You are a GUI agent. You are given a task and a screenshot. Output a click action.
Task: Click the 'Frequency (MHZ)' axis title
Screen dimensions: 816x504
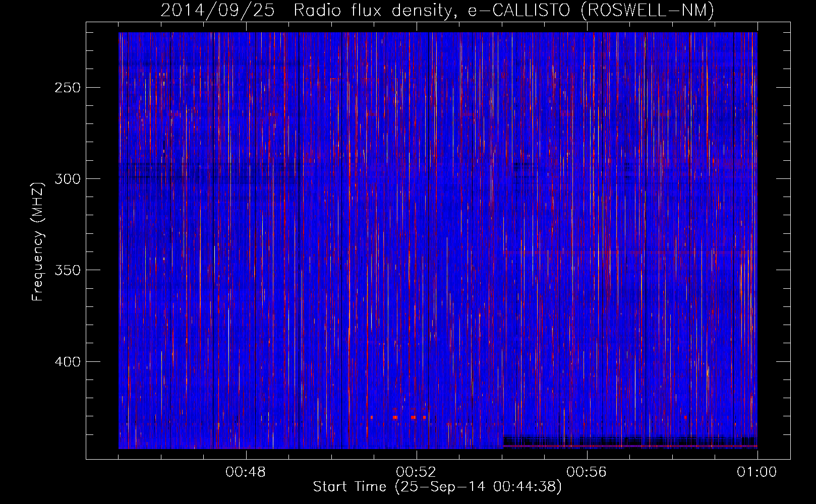point(38,241)
